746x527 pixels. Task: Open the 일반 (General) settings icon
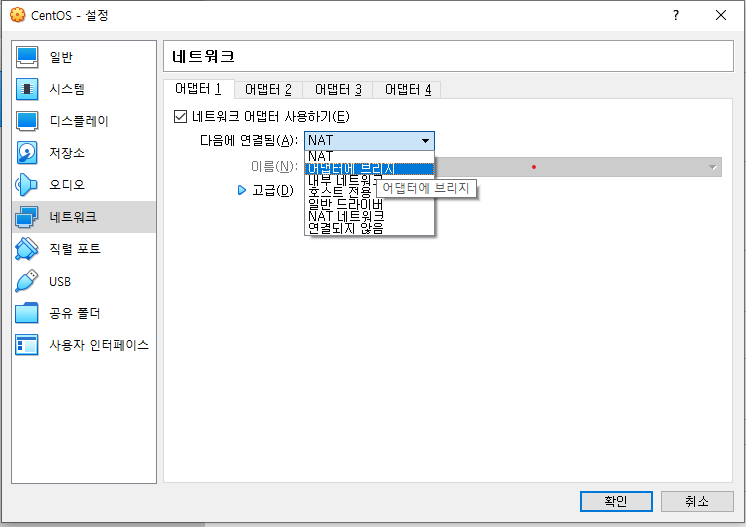[x=27, y=57]
